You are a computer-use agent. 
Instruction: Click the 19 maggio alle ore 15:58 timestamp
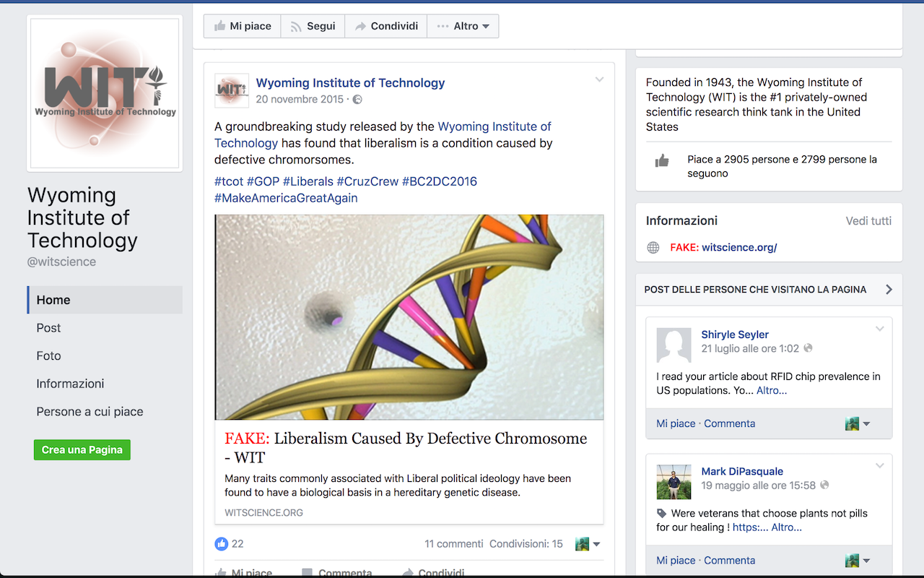pyautogui.click(x=759, y=486)
